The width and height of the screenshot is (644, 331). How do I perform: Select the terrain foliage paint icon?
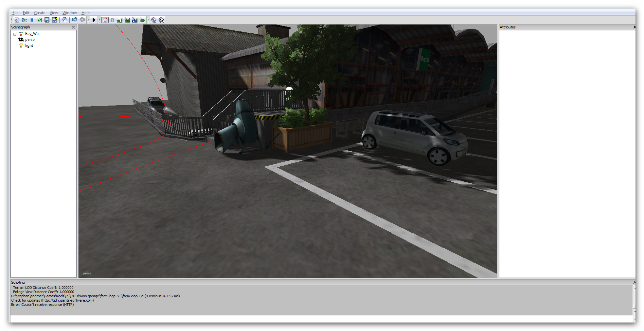(142, 20)
